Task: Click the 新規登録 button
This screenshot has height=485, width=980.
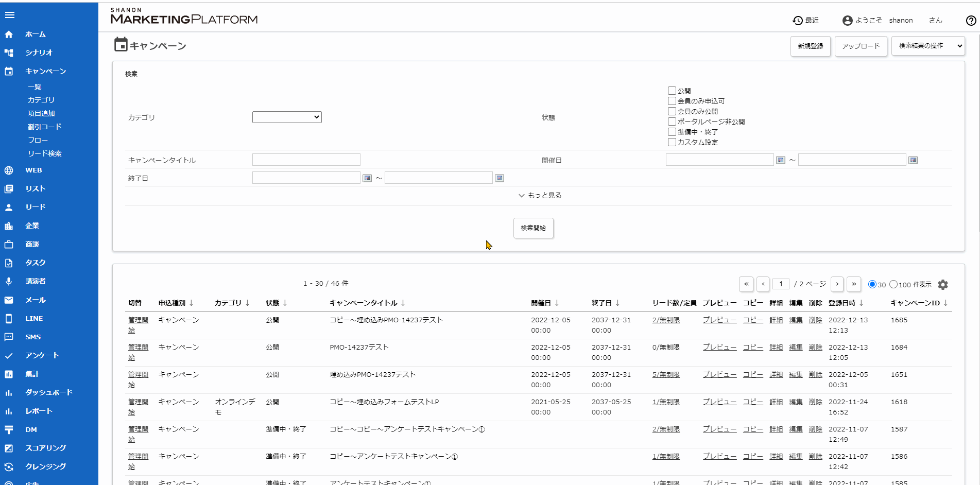Action: coord(811,46)
